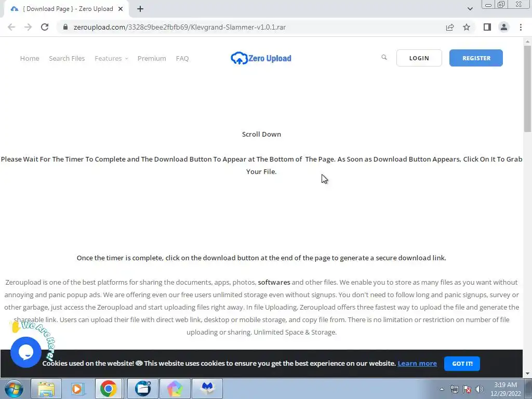The width and height of the screenshot is (532, 399).
Task: Expand the Features dropdown menu
Action: click(111, 58)
